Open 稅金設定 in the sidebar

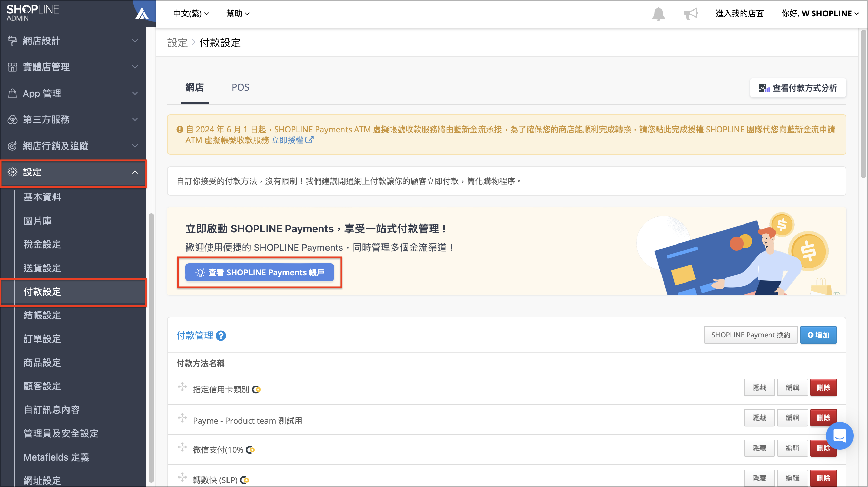click(42, 244)
